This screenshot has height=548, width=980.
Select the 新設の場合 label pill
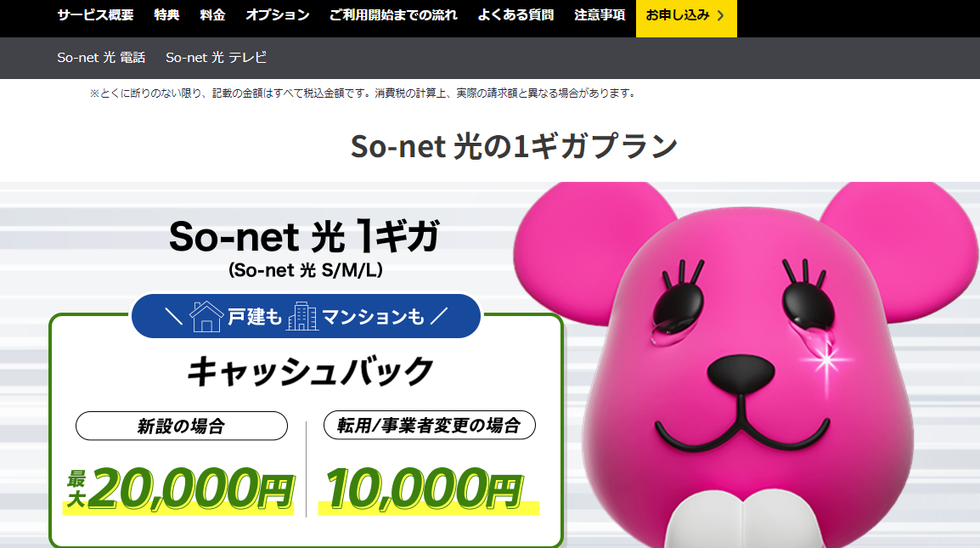tap(182, 426)
